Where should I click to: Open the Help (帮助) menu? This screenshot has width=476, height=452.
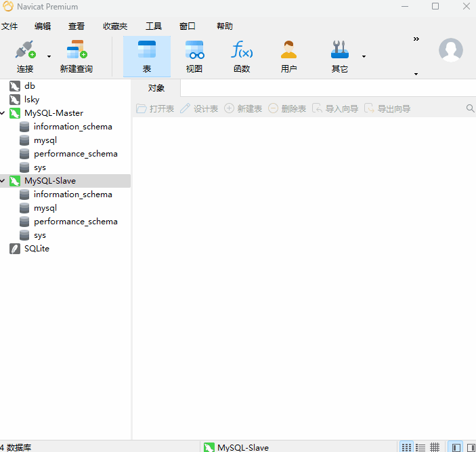click(225, 26)
